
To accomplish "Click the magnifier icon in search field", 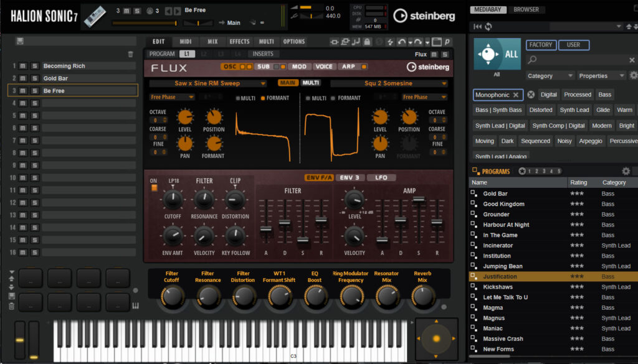I will click(532, 60).
